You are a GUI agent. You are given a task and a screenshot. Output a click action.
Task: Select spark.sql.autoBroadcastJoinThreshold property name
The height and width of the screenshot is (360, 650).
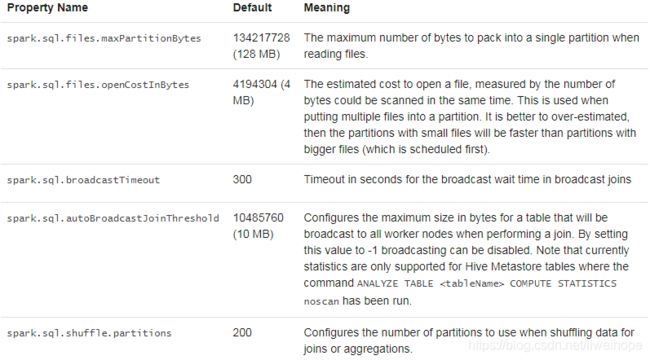coord(113,218)
